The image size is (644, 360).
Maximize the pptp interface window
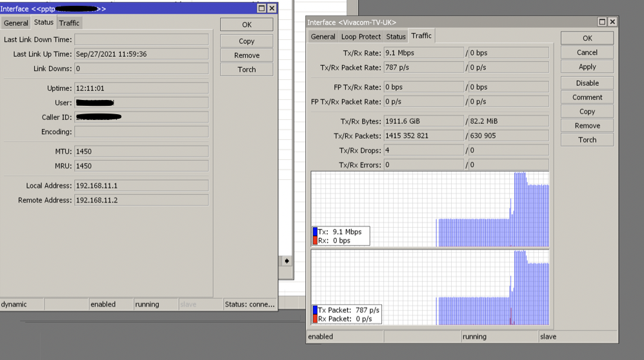pyautogui.click(x=261, y=8)
